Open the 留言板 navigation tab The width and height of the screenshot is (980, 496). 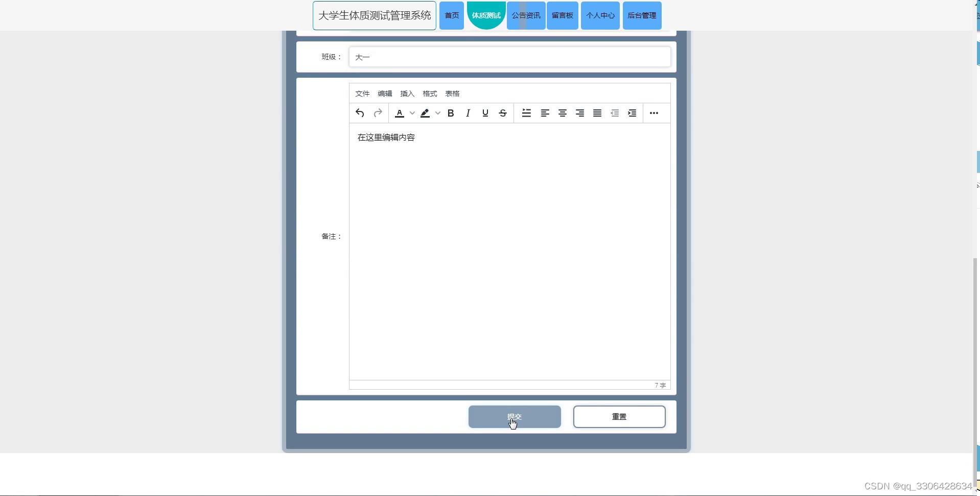click(x=563, y=15)
